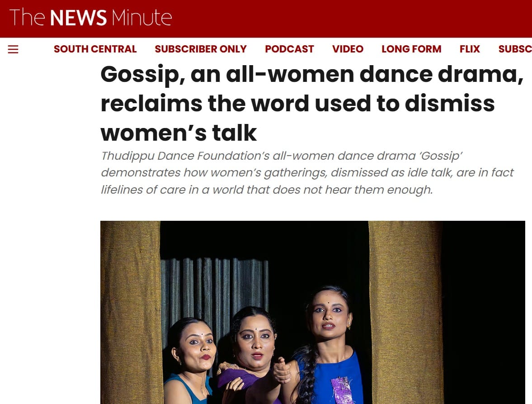This screenshot has width=532, height=404.
Task: Open the Flix section
Action: (x=470, y=49)
